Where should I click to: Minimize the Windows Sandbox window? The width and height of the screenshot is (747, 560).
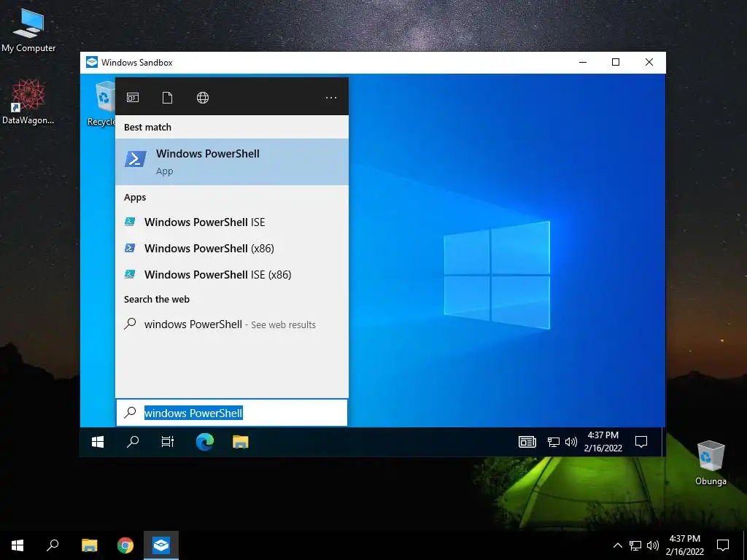(583, 63)
